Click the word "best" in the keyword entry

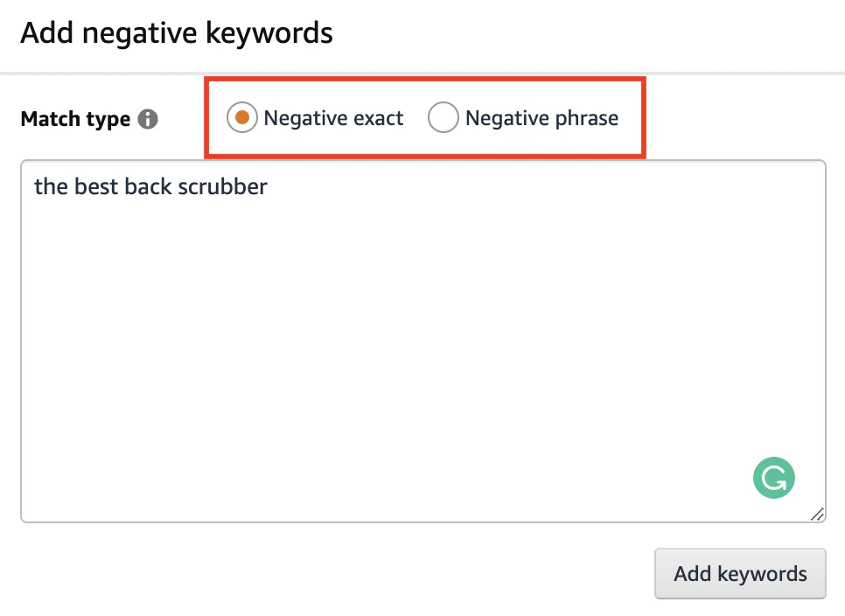(96, 186)
